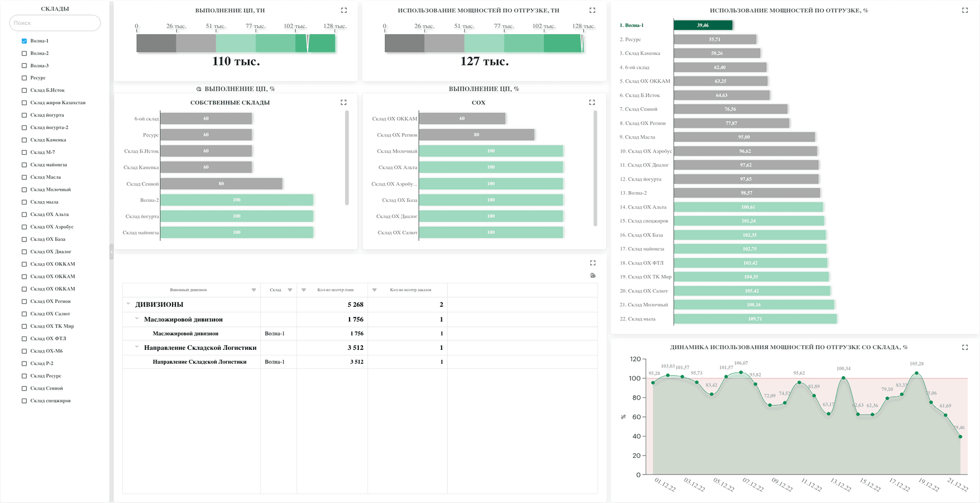This screenshot has height=503, width=980.
Task: Expand the divisions table to fullscreen
Action: pos(593,263)
